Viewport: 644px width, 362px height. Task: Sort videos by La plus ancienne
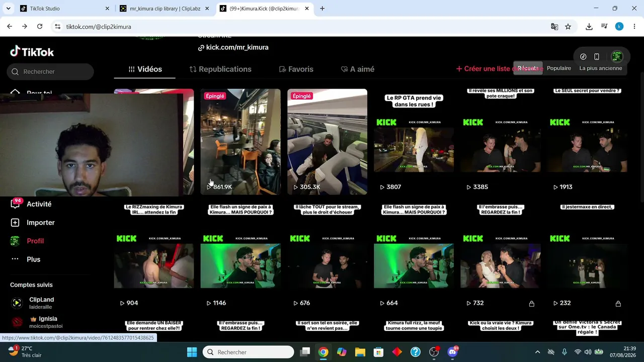point(601,68)
